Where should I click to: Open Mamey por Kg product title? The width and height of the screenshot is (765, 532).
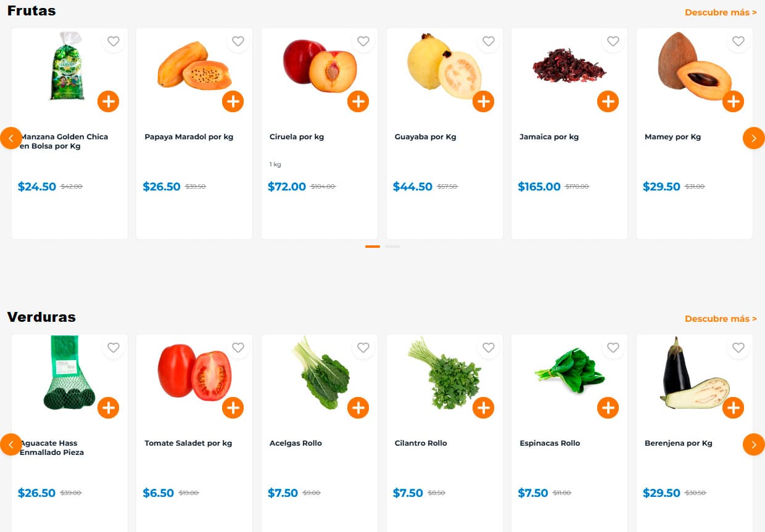click(672, 137)
